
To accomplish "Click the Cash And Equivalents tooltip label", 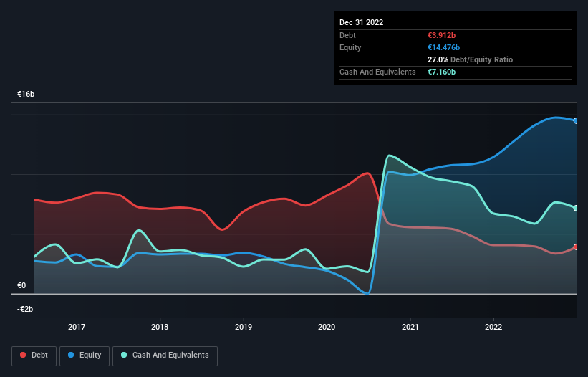I will tap(377, 72).
